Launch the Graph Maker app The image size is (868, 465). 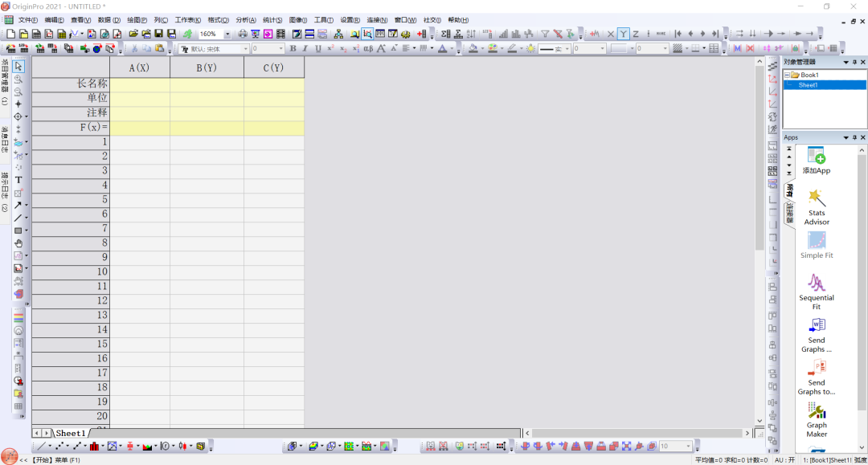click(817, 419)
